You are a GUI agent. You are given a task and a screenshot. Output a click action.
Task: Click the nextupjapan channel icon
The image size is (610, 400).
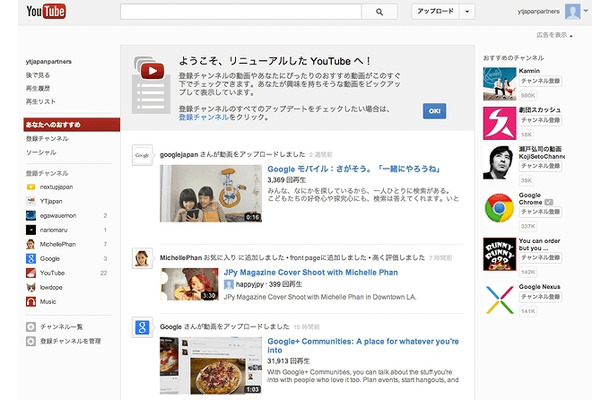31,187
